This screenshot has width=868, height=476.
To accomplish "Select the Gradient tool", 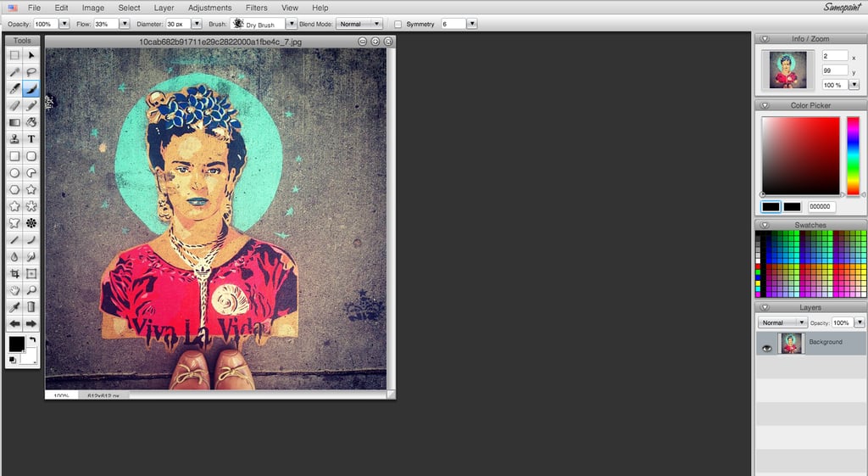I will pyautogui.click(x=14, y=122).
